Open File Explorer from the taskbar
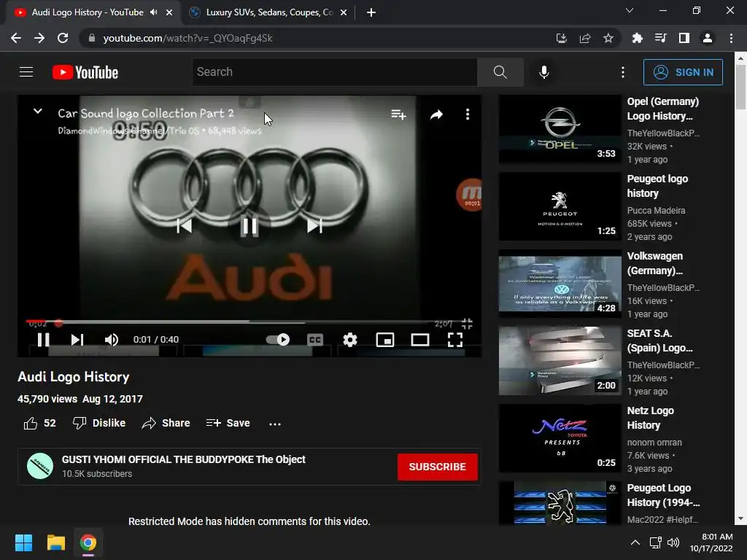Screen dimensions: 747x560 [x=55, y=542]
